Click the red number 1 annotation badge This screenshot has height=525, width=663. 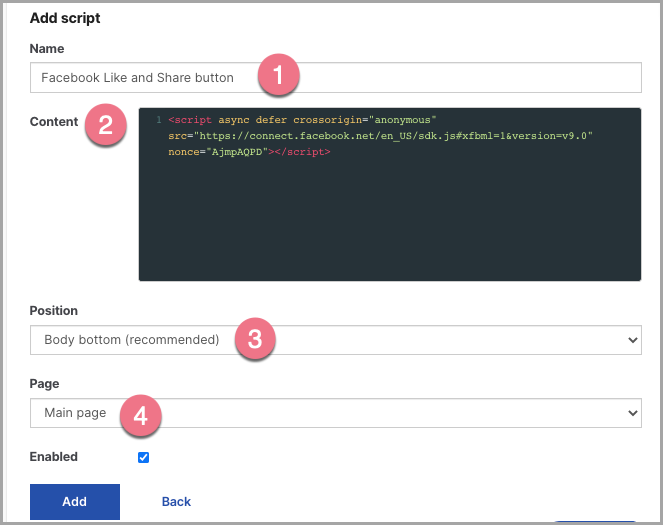click(x=278, y=75)
